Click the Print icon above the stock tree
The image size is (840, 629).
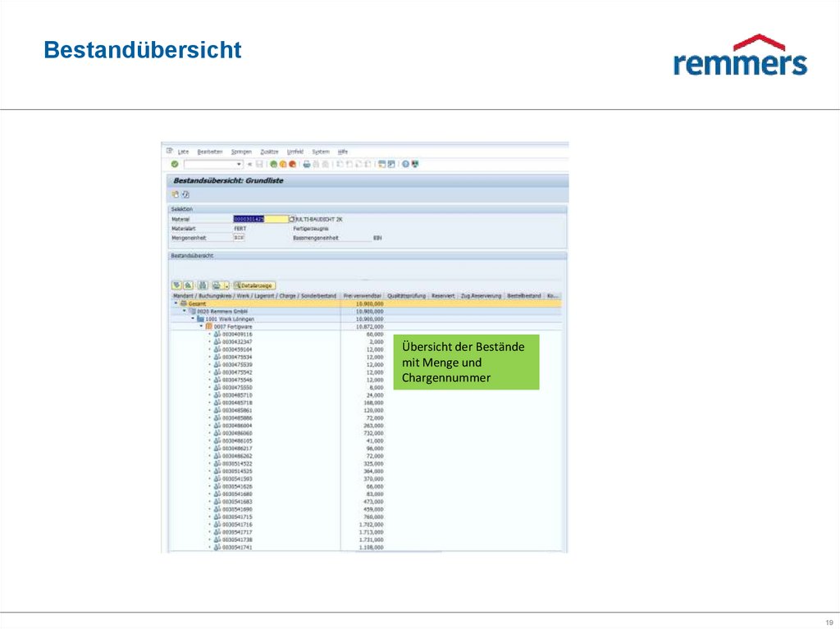tap(216, 285)
